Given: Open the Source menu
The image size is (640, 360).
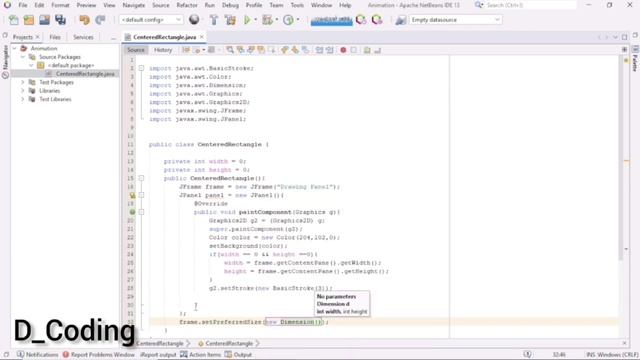Looking at the screenshot, I should [x=161, y=5].
